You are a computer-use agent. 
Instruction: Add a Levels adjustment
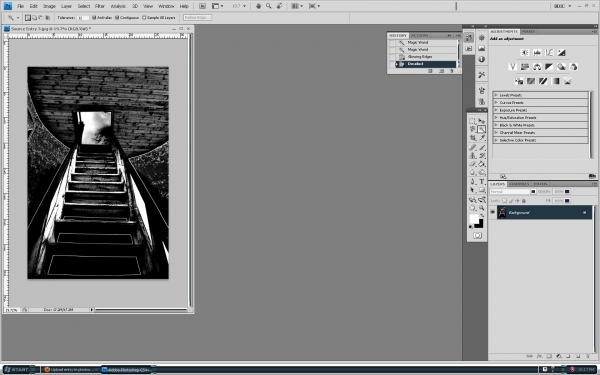coord(537,52)
